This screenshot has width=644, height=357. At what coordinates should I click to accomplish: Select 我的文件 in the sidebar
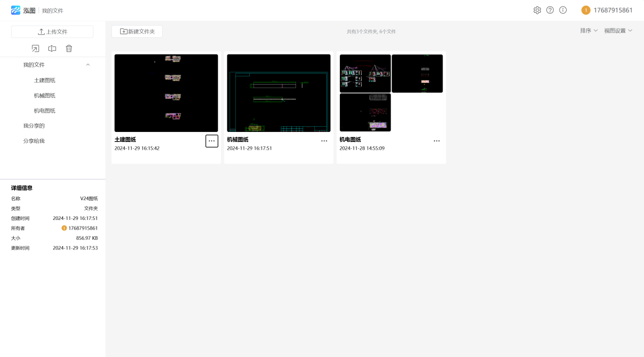point(34,65)
